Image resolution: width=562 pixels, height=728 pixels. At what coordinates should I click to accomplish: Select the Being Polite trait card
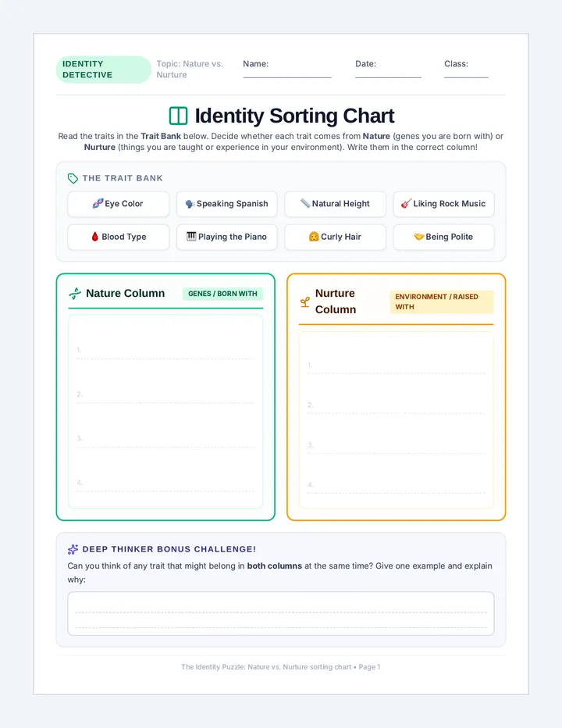443,237
